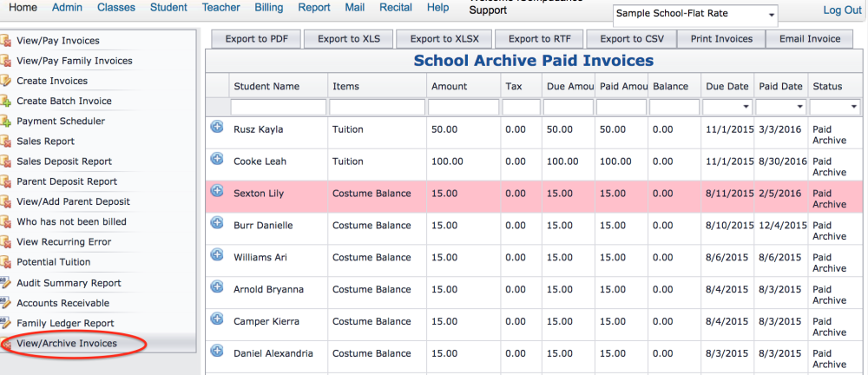This screenshot has height=375, width=868.
Task: Expand the Camper Kierra invoice row
Action: [x=217, y=319]
